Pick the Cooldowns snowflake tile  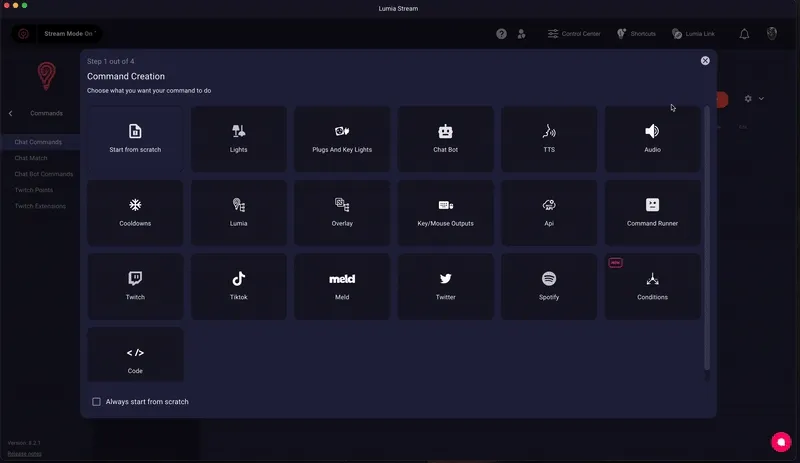[135, 213]
